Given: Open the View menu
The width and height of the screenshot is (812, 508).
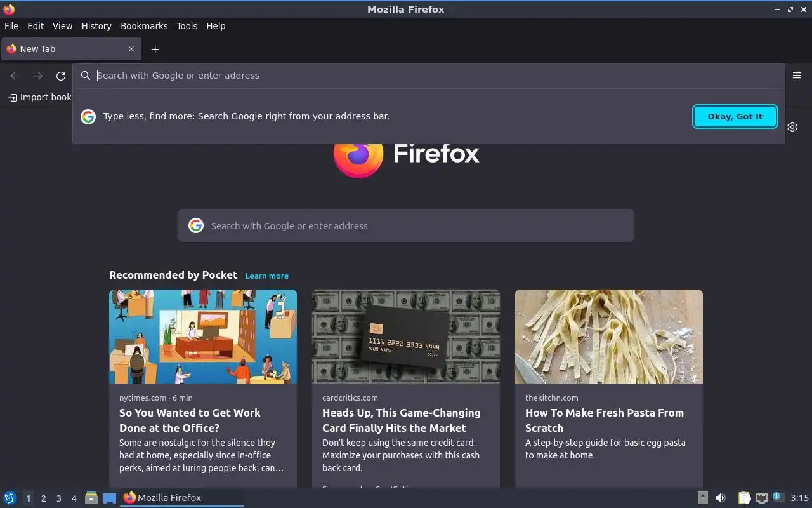Looking at the screenshot, I should click(62, 26).
